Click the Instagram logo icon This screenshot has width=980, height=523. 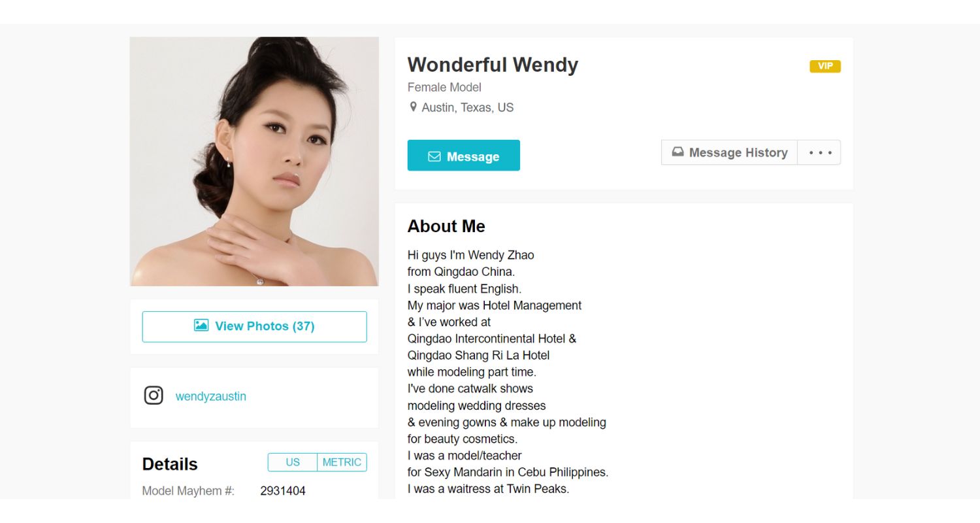point(154,396)
